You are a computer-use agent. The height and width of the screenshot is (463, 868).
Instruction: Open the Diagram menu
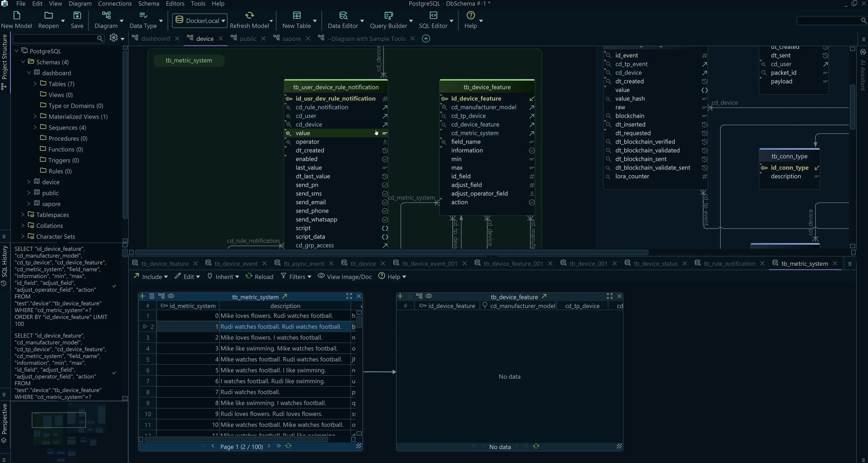80,4
